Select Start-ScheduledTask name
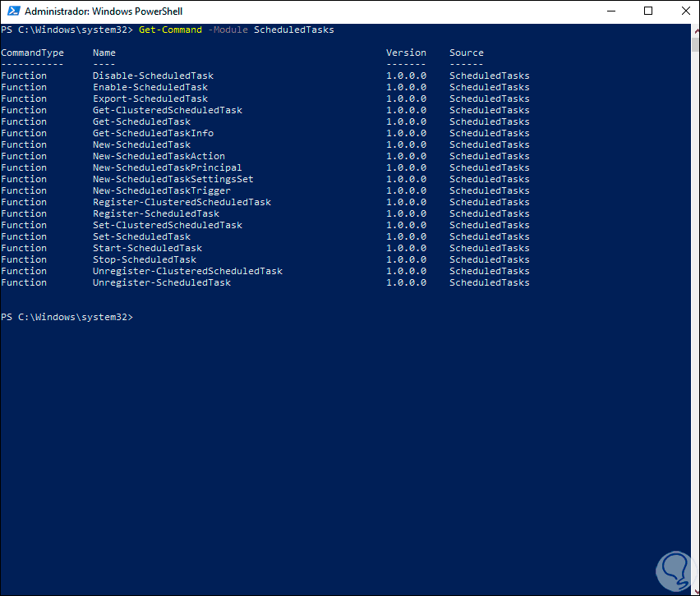This screenshot has width=700, height=596. coord(147,248)
